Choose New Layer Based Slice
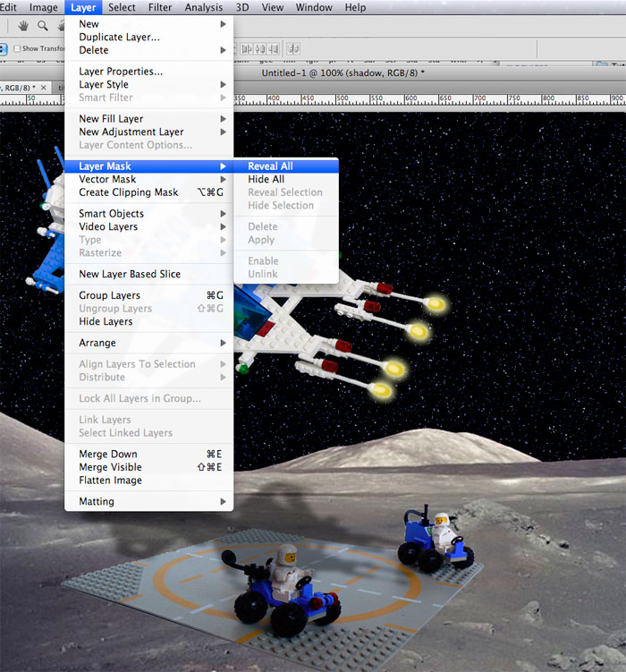 tap(148, 274)
